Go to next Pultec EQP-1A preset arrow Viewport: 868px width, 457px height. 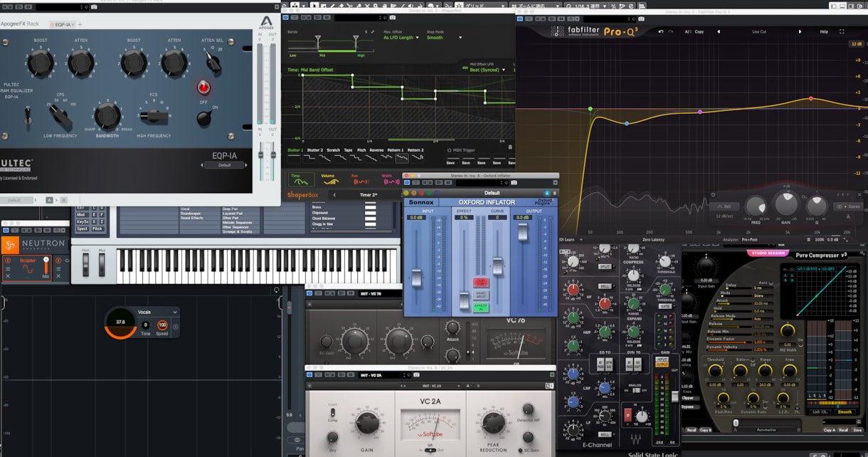click(x=246, y=164)
